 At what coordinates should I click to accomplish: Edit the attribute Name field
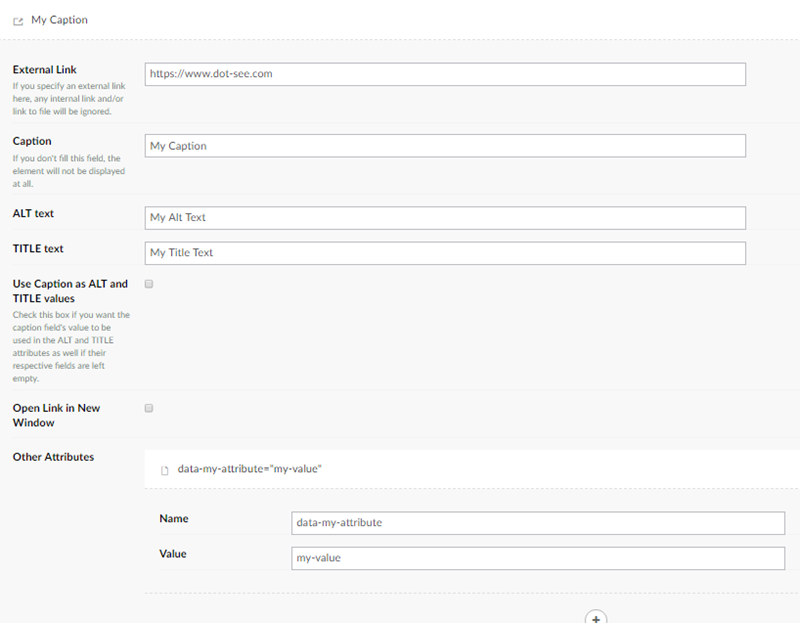538,523
